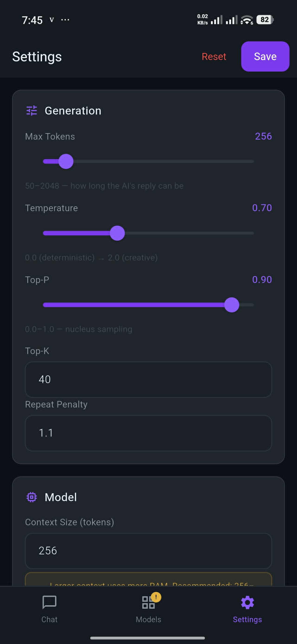The height and width of the screenshot is (644, 297).
Task: Focus the Top-K input field
Action: point(148,380)
